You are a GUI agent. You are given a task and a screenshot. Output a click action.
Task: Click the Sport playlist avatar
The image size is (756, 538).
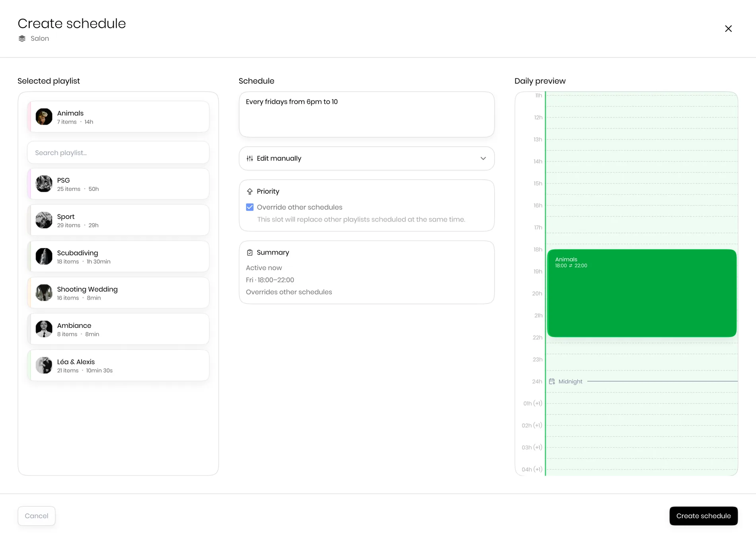[44, 220]
